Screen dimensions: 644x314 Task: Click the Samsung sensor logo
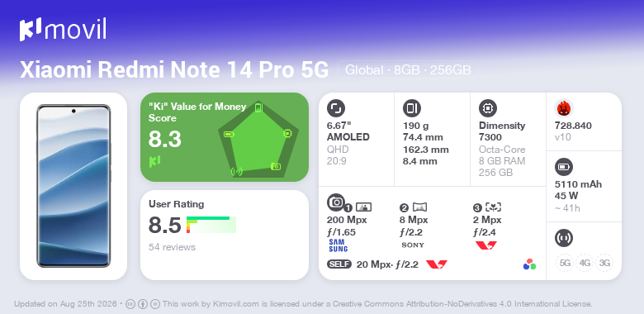(x=338, y=245)
